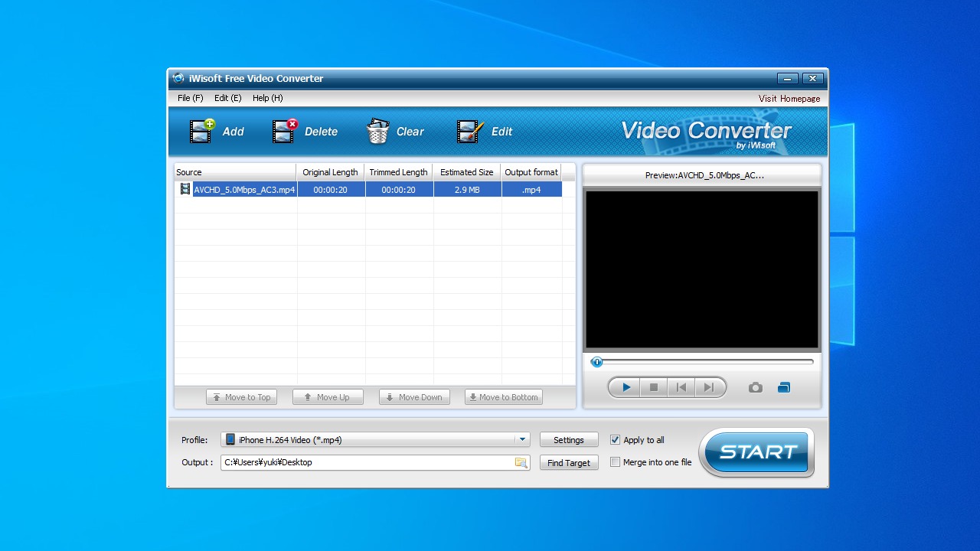
Task: Tick the Merge into one file checkbox
Action: coord(615,462)
